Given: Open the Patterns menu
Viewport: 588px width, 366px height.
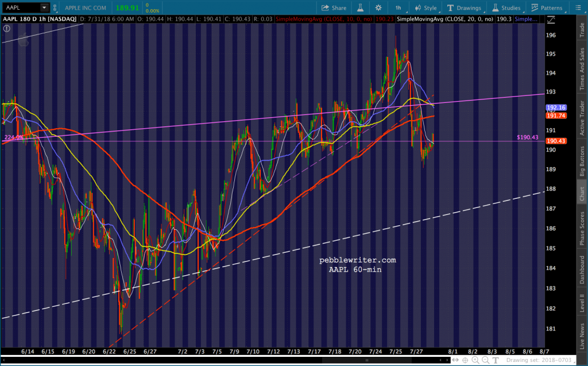Looking at the screenshot, I should point(547,8).
